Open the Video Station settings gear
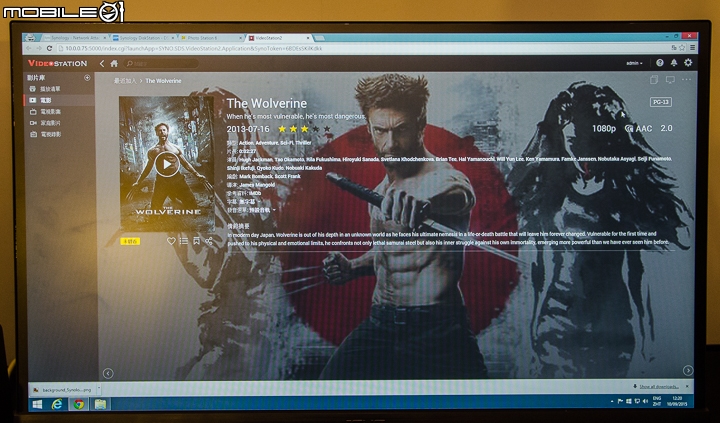 [x=688, y=62]
